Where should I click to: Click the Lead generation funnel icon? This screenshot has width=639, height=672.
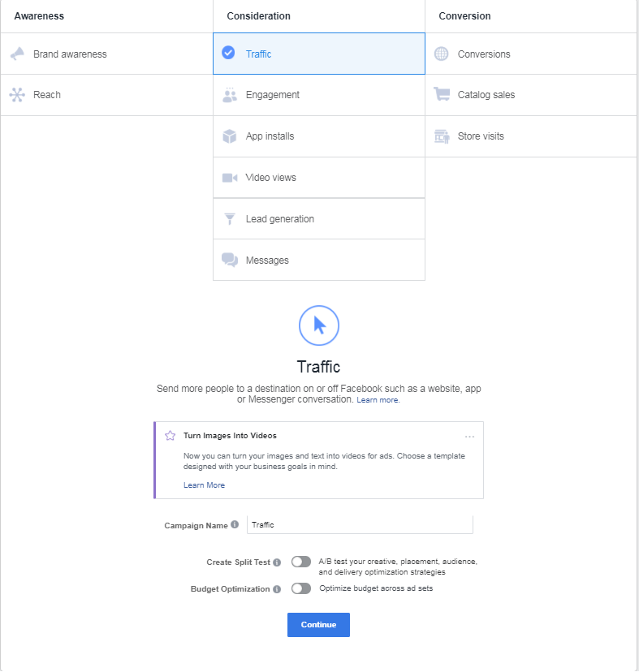click(x=230, y=219)
